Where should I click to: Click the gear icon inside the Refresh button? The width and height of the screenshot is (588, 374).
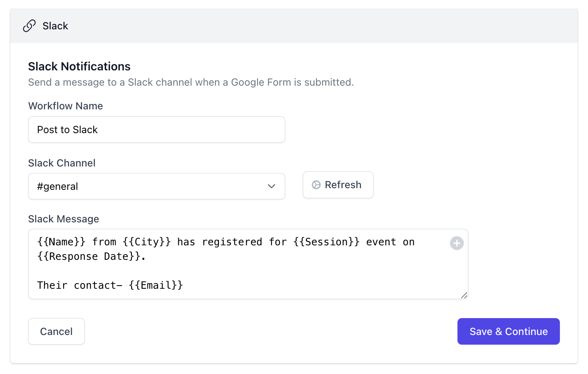coord(317,185)
